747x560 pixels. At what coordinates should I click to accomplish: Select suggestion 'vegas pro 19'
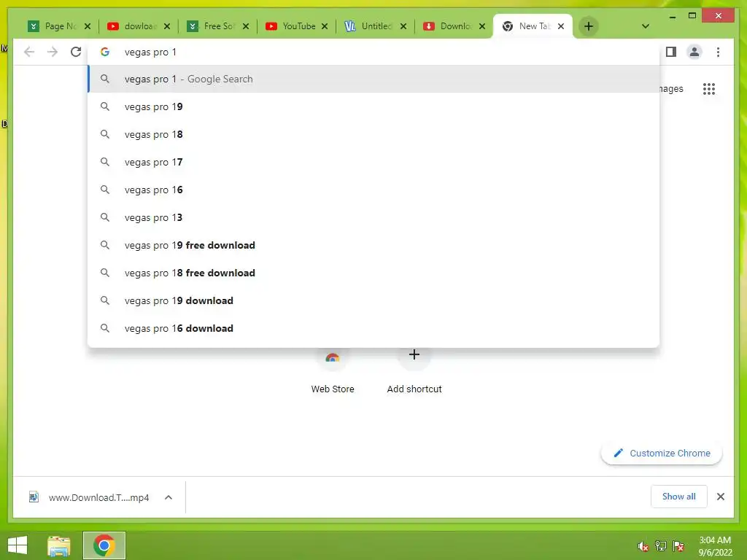point(374,106)
